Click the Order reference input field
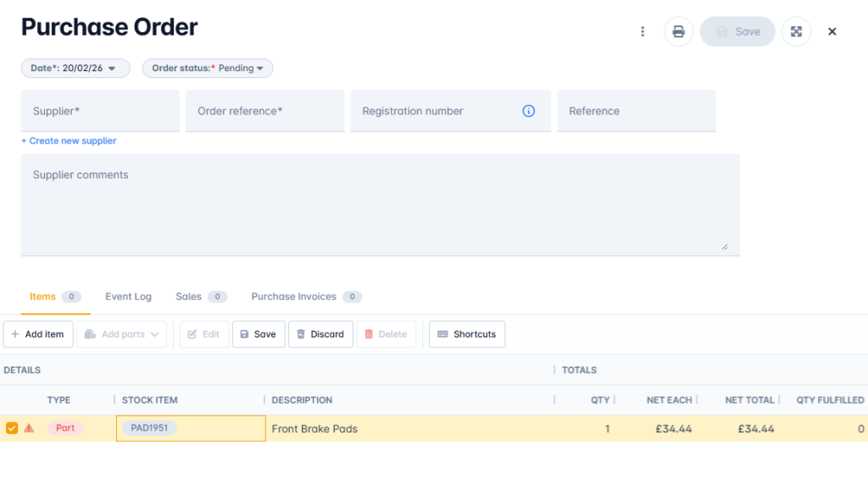The width and height of the screenshot is (868, 485). [265, 111]
